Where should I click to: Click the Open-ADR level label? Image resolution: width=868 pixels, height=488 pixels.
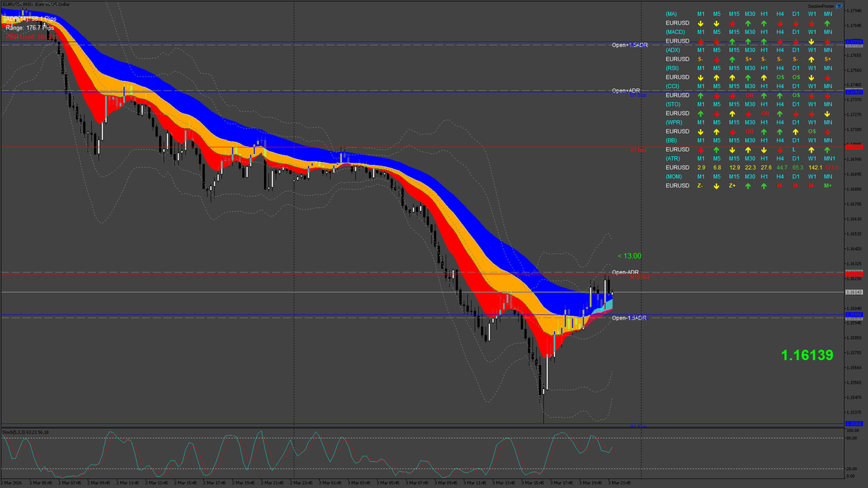point(625,272)
